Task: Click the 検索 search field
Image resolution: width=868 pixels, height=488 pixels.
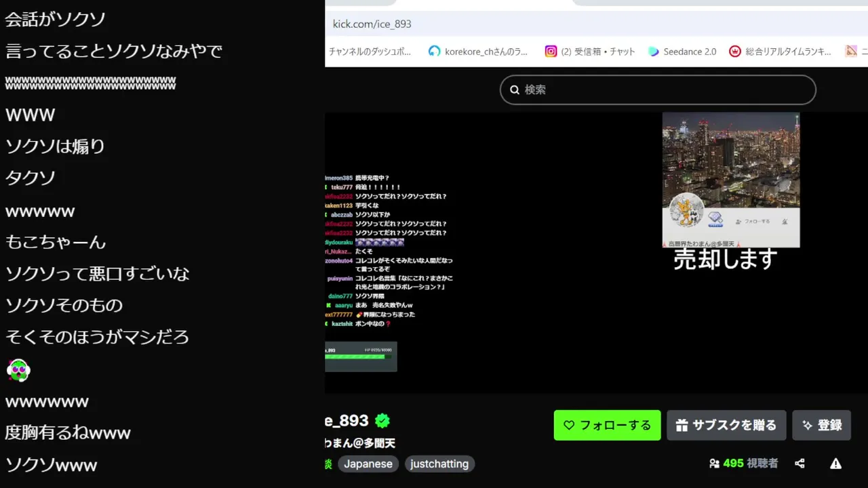Action: 658,89
